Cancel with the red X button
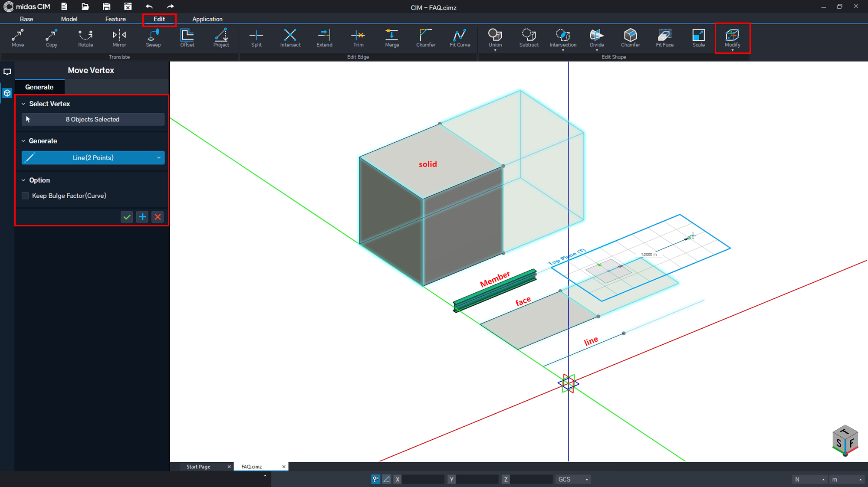The height and width of the screenshot is (487, 868). 158,217
